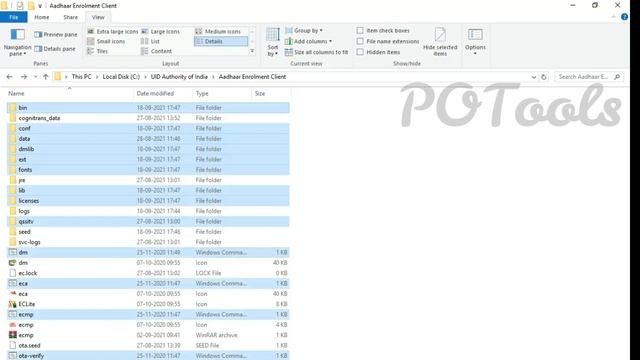Select the svc-logs folder
This screenshot has width=640, height=360.
(148, 242)
